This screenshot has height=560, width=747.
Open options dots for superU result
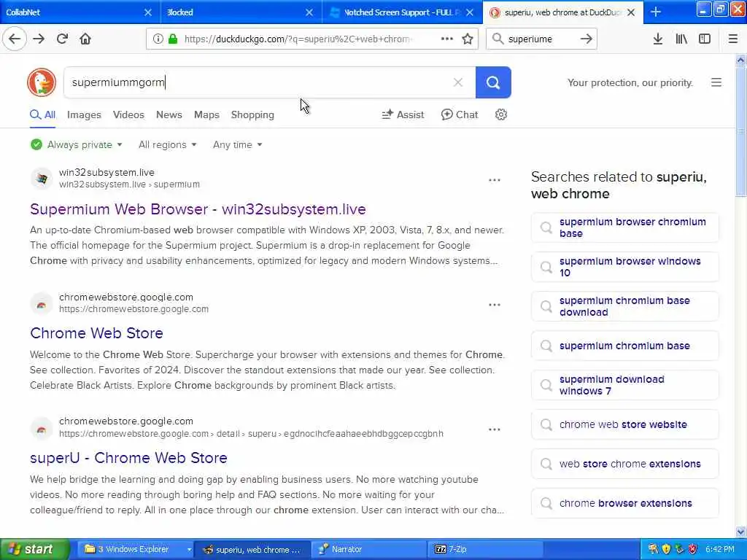pyautogui.click(x=495, y=429)
